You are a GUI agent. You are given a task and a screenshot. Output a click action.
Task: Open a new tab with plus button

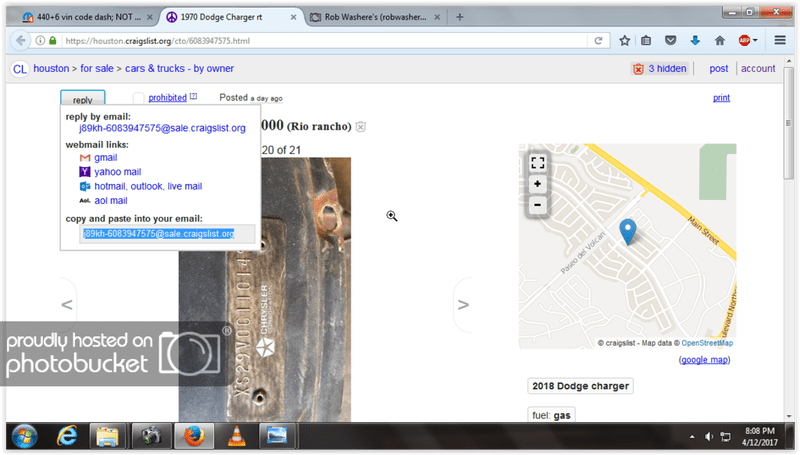[460, 17]
